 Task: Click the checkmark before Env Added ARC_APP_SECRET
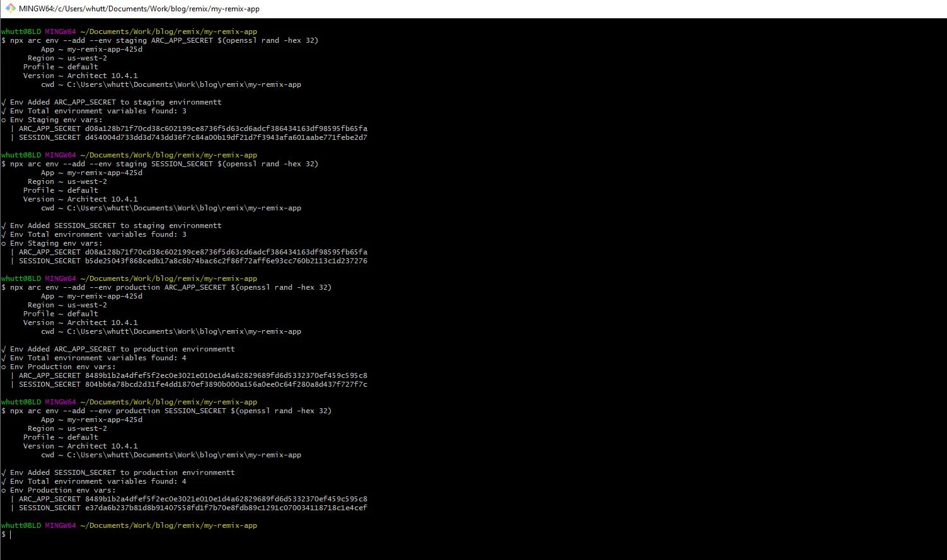point(4,348)
